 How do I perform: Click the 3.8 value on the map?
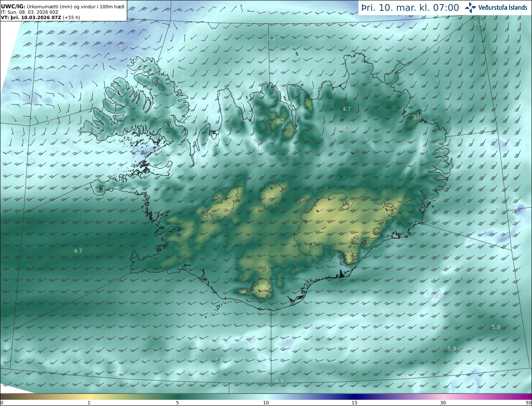[x=417, y=117]
